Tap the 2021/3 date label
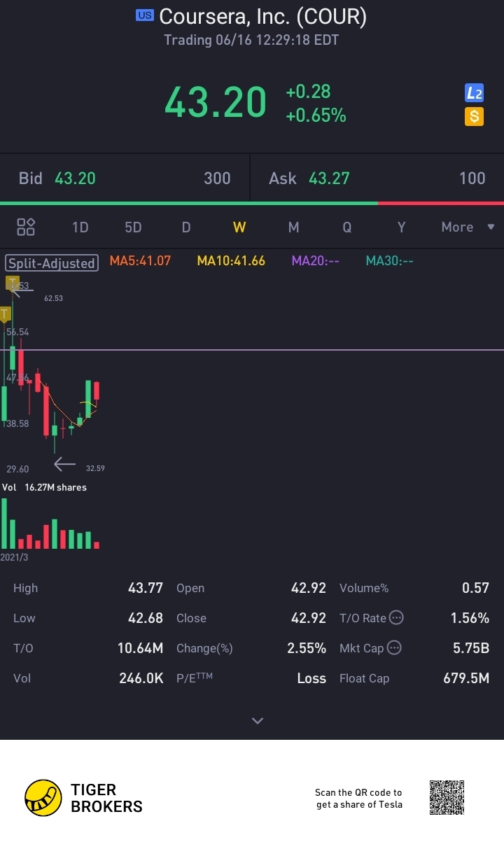Screen dimensions: 504x856 coord(14,557)
